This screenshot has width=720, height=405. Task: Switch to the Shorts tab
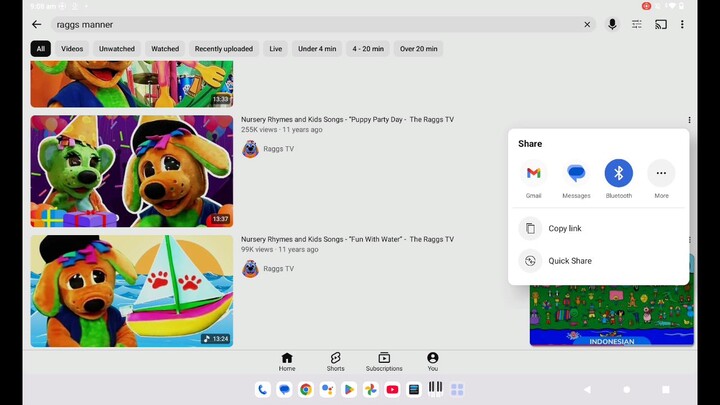(x=336, y=361)
